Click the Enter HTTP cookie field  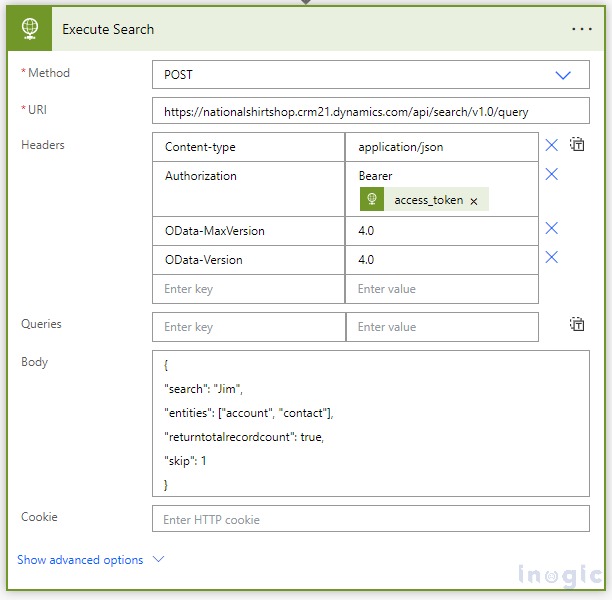click(370, 519)
